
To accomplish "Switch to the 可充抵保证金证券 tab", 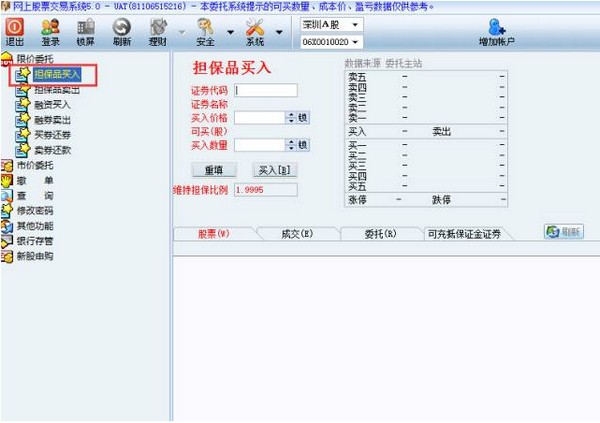I will tap(464, 234).
